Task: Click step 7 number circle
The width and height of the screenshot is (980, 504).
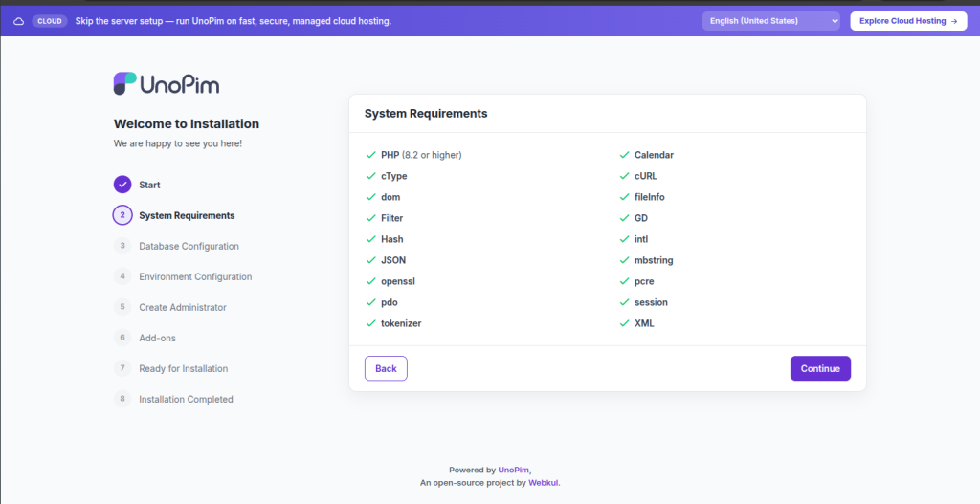Action: (122, 368)
